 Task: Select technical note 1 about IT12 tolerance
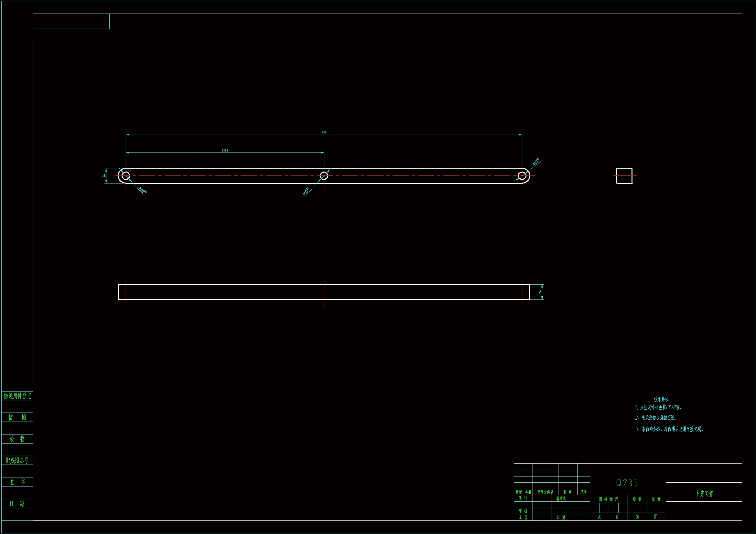(659, 408)
